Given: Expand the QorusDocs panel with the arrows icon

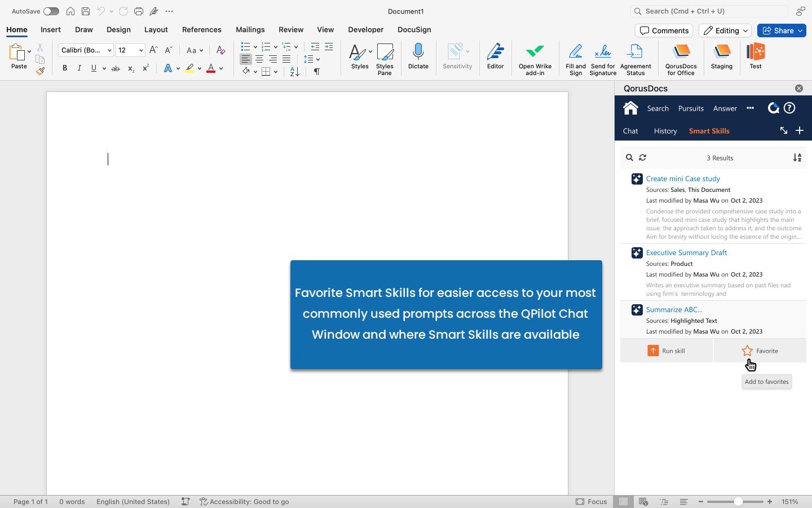Looking at the screenshot, I should (784, 130).
